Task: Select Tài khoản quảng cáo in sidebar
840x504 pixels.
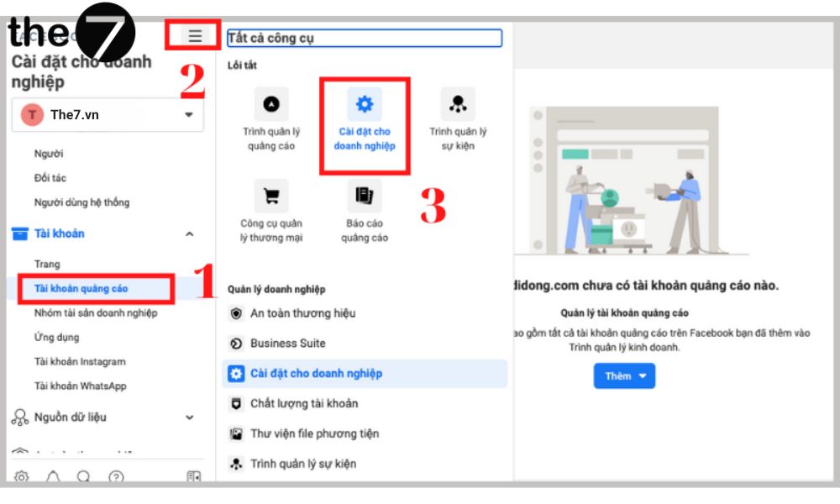Action: [x=81, y=289]
